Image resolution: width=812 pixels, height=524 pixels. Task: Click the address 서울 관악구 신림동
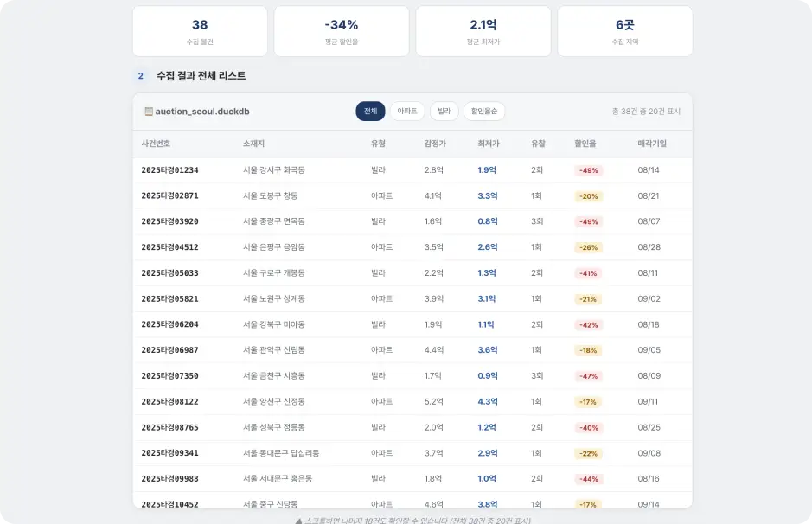(x=274, y=350)
